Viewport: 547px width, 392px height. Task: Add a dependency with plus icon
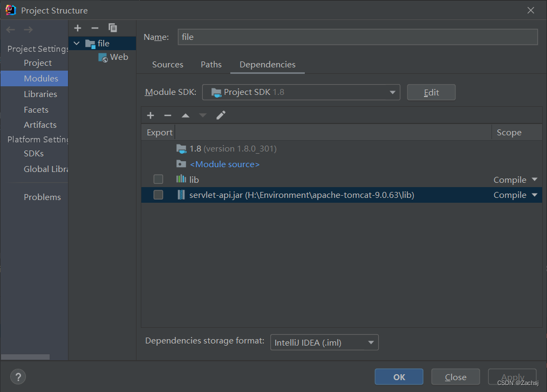tap(151, 115)
